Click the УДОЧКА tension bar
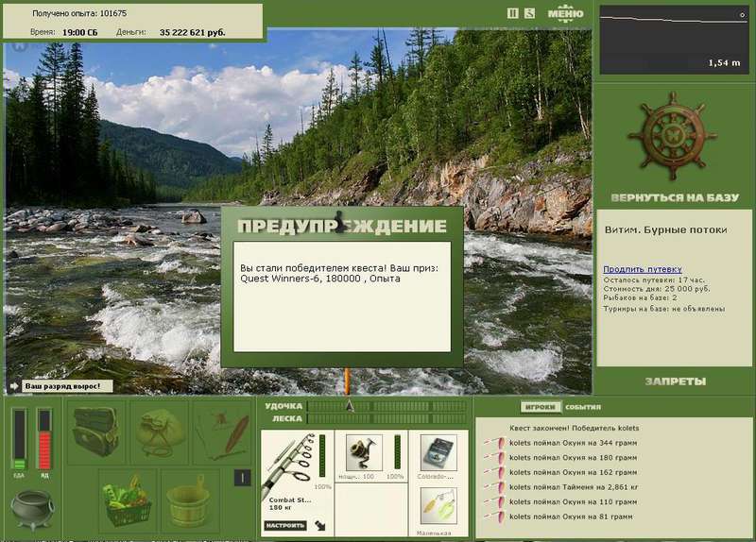The image size is (756, 542). click(387, 406)
